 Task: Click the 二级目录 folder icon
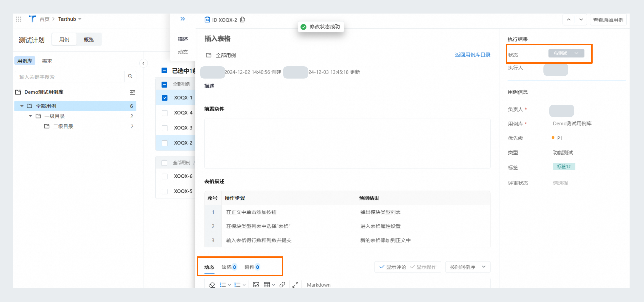[47, 126]
